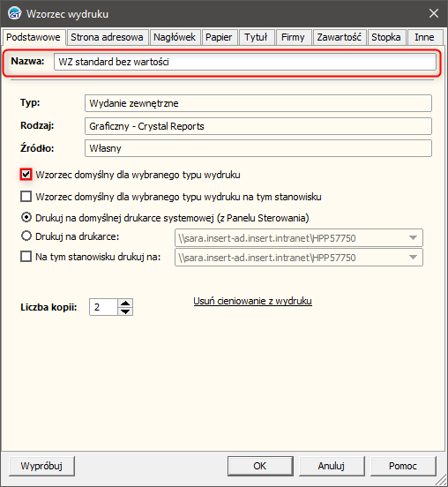Viewport: 448px width, 487px height.
Task: Increase Liczba kopii with up arrow
Action: point(125,303)
